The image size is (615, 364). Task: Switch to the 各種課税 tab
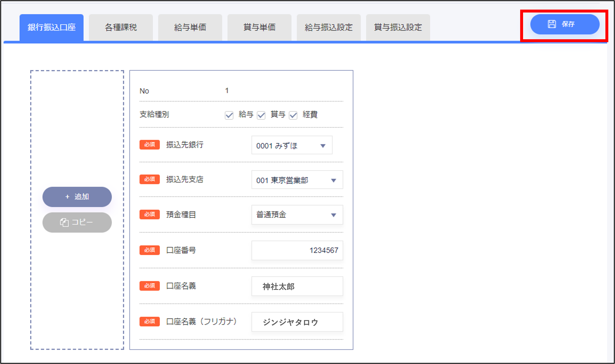coord(121,28)
